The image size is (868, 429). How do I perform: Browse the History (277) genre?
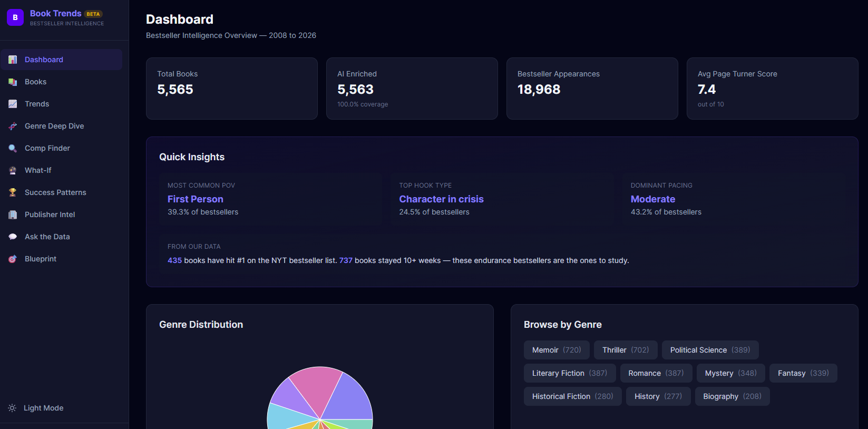pos(658,396)
